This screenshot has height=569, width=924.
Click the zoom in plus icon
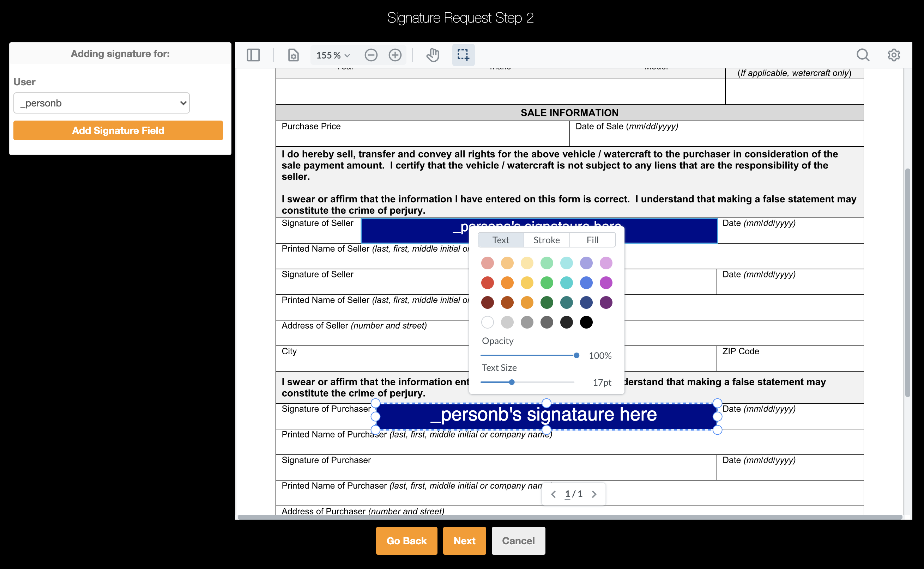coord(395,55)
